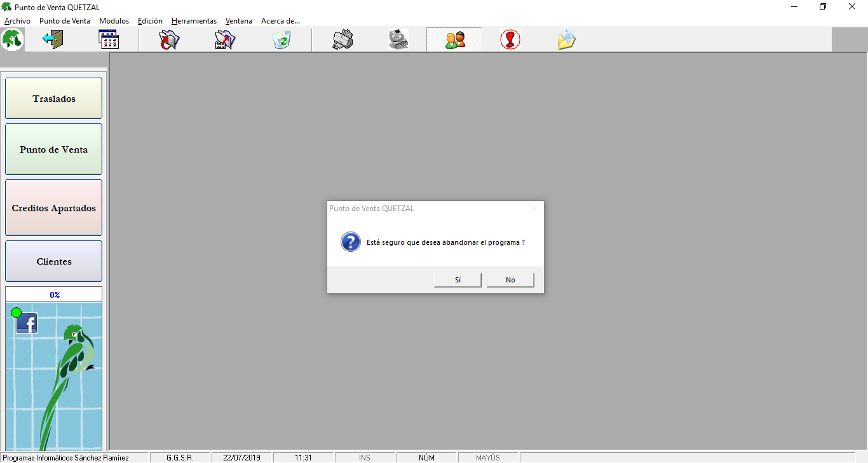
Task: Click the folder with red arrow icon
Action: (169, 40)
